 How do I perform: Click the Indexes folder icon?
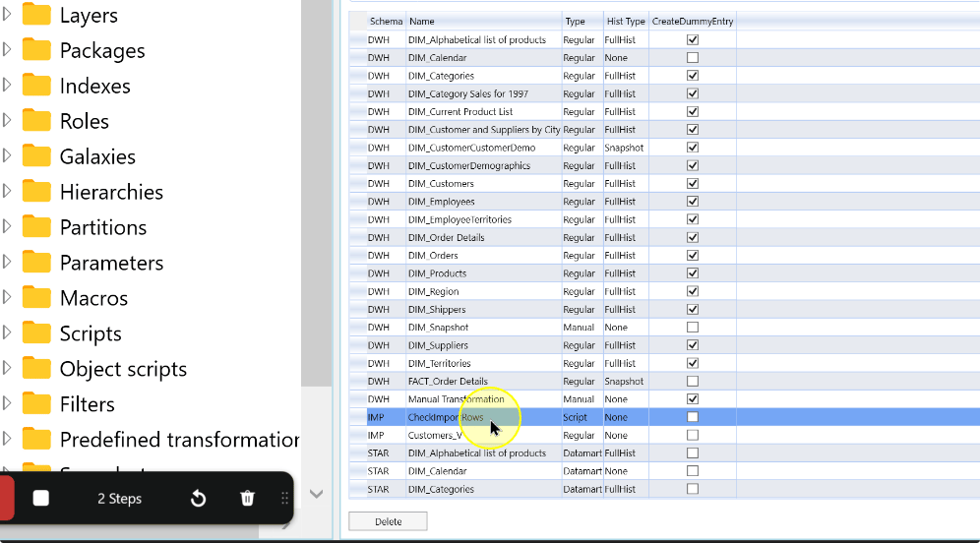point(36,85)
